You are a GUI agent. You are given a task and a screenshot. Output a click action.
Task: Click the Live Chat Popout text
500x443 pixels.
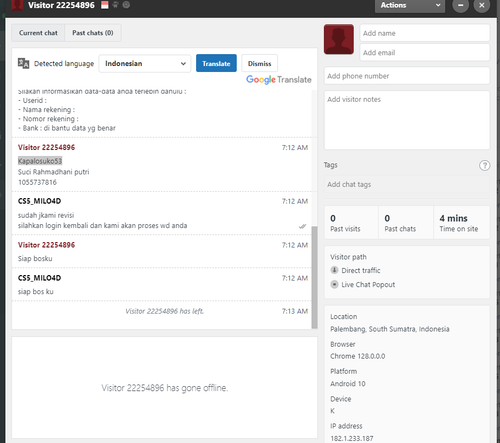pos(368,285)
